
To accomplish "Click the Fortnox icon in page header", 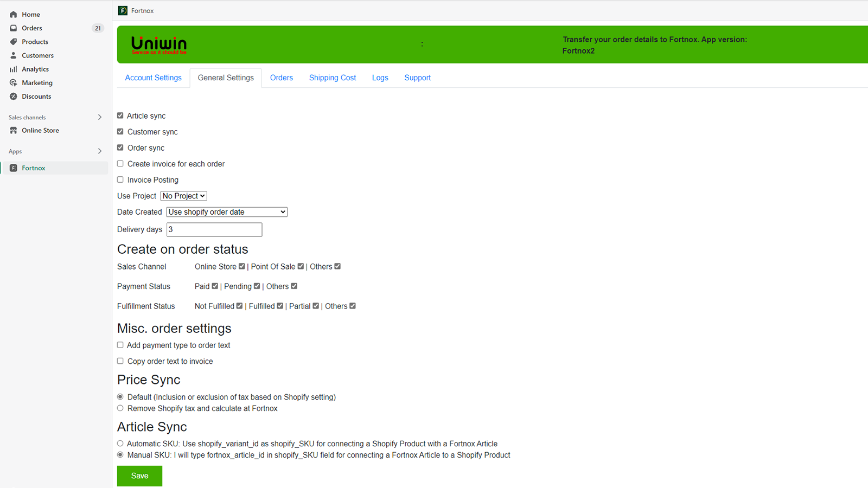I will click(x=123, y=11).
